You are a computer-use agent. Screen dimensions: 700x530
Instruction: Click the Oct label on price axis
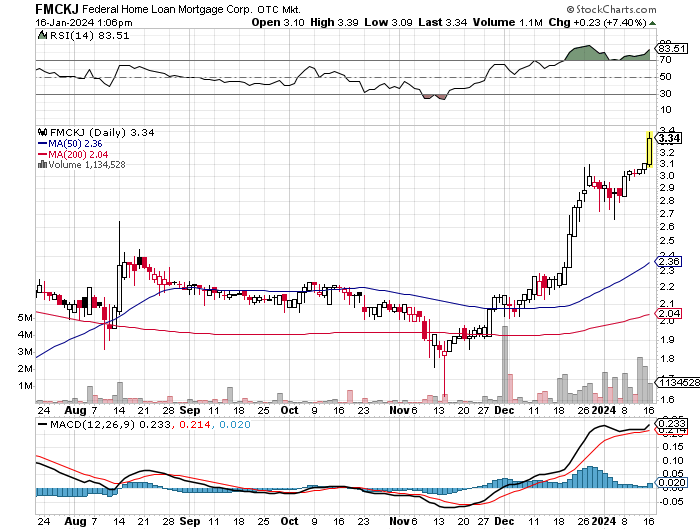click(x=289, y=410)
